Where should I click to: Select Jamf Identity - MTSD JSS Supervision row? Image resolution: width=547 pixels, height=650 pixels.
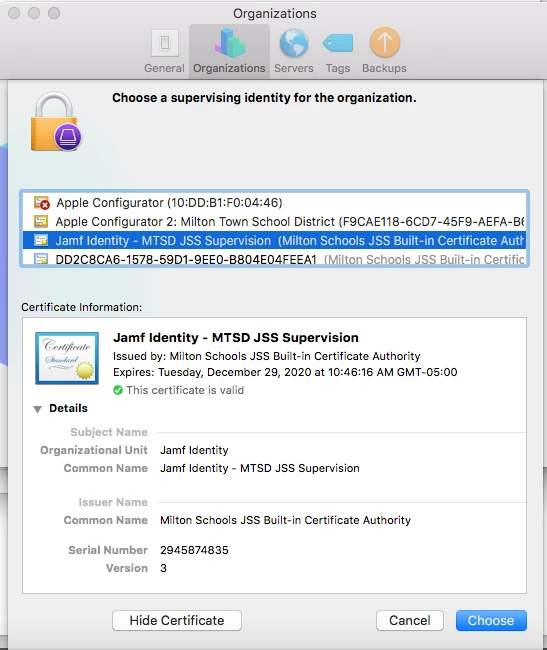coord(274,240)
